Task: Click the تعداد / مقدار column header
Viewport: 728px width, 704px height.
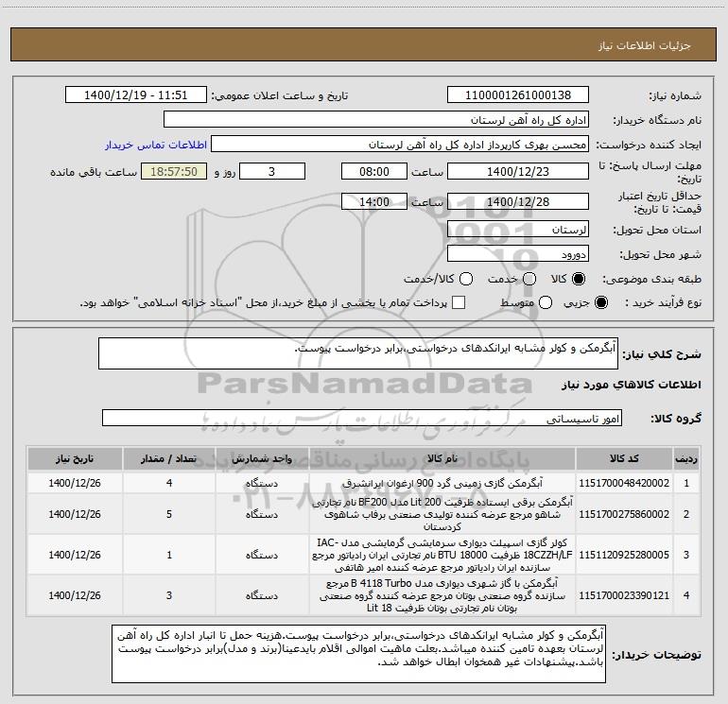Action: point(169,459)
